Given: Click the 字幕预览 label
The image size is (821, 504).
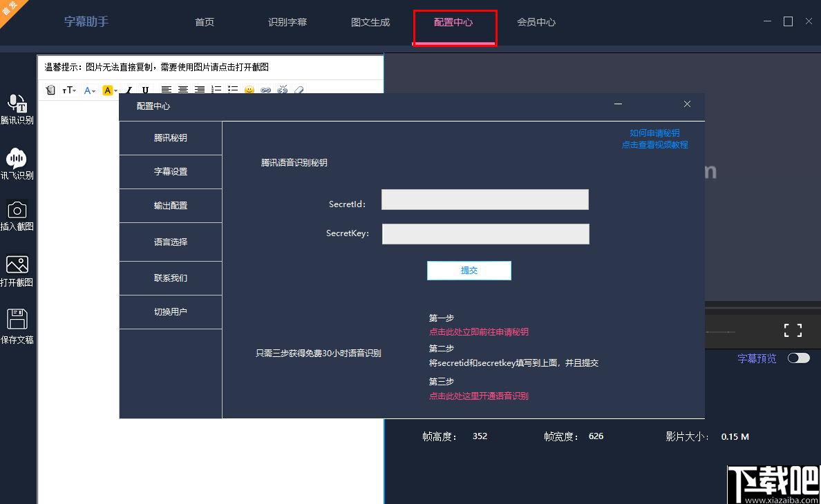Looking at the screenshot, I should [757, 358].
